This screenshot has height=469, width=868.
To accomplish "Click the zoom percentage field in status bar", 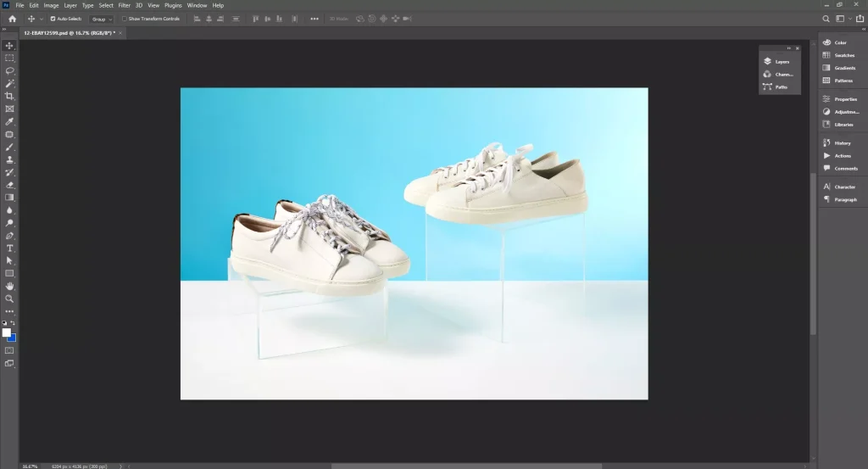I will [x=30, y=466].
